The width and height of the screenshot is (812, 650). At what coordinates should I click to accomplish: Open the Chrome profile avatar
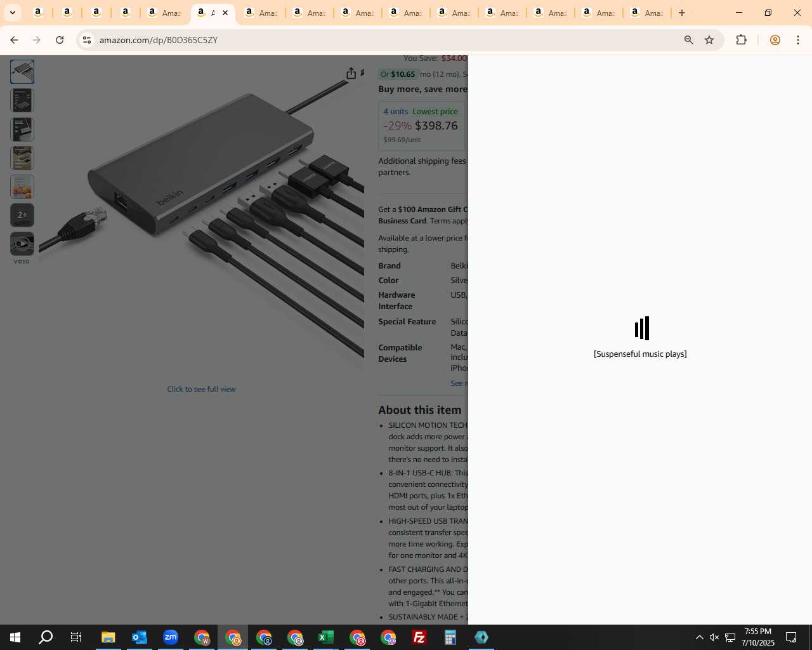point(775,40)
